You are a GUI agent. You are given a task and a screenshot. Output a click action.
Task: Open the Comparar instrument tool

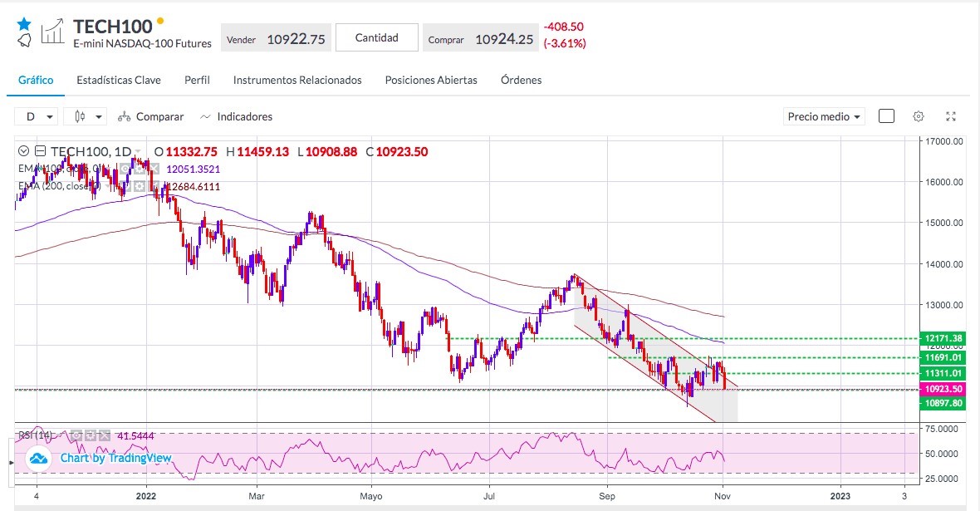pyautogui.click(x=151, y=116)
